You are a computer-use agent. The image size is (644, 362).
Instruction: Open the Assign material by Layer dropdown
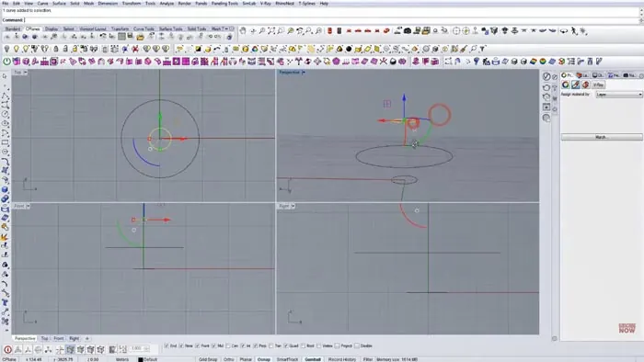[x=619, y=95]
